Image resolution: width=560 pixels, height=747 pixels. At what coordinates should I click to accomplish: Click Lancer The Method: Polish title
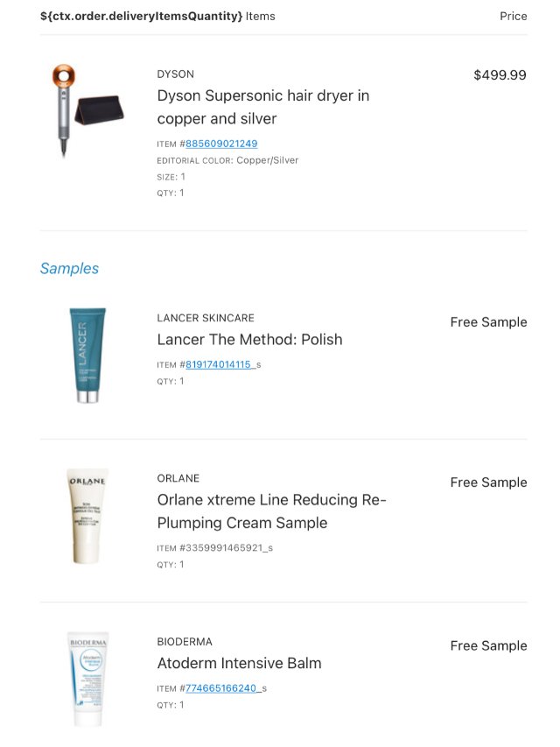coord(249,340)
